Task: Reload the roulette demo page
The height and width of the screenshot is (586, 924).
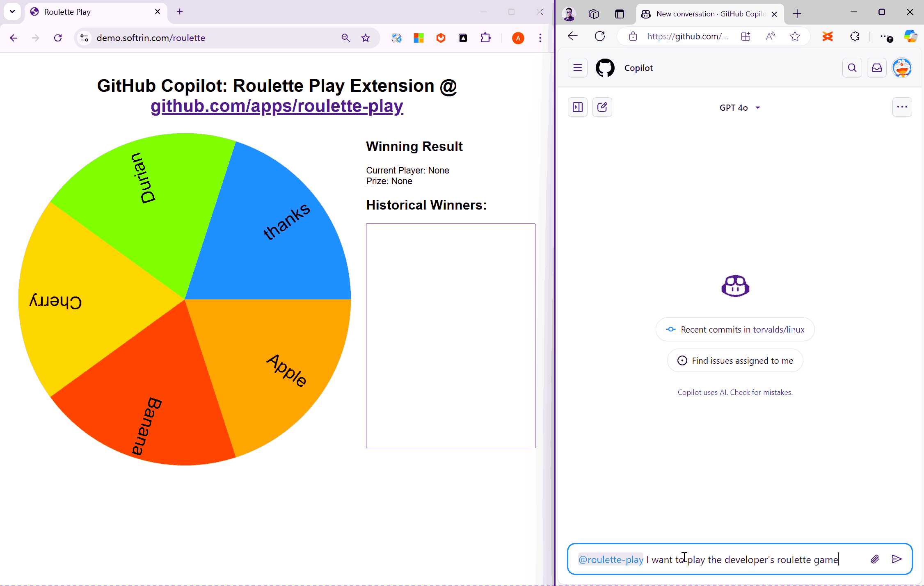Action: coord(58,38)
